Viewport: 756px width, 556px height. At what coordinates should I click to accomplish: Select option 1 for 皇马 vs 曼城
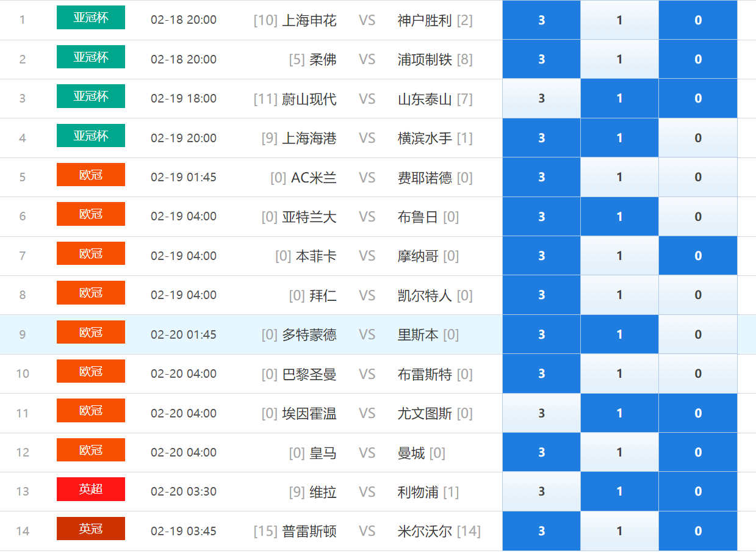pos(619,452)
